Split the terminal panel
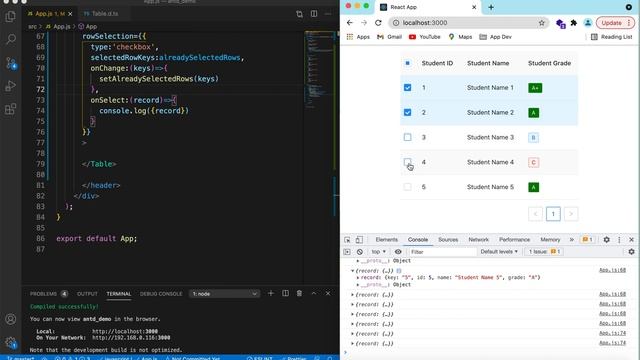Screen dimensions: 640x360 (x=285, y=293)
